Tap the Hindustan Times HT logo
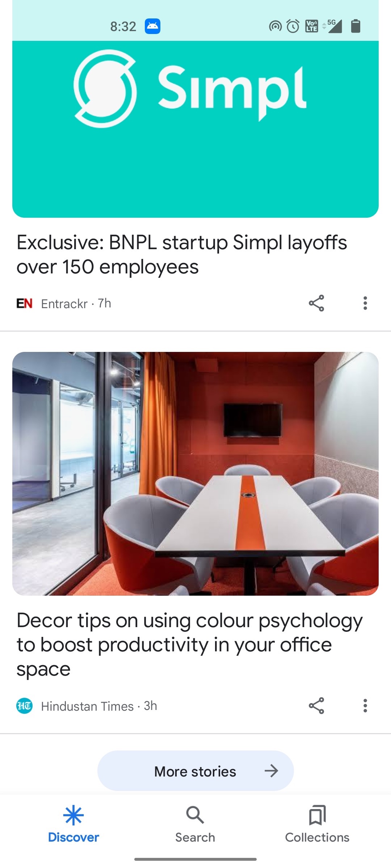The image size is (391, 868). (x=25, y=706)
